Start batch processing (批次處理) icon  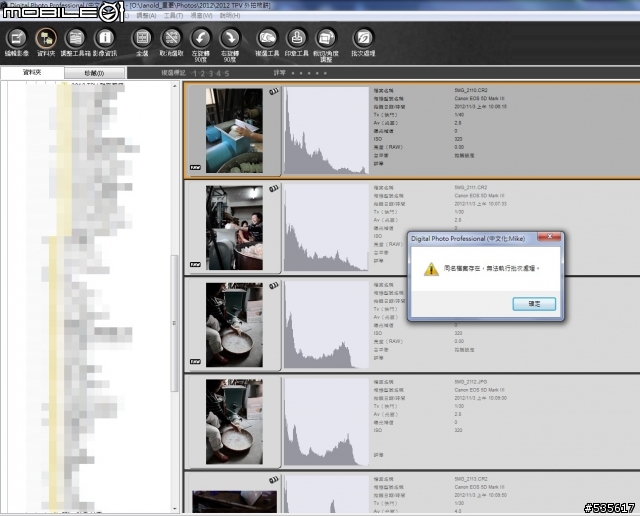coord(363,42)
